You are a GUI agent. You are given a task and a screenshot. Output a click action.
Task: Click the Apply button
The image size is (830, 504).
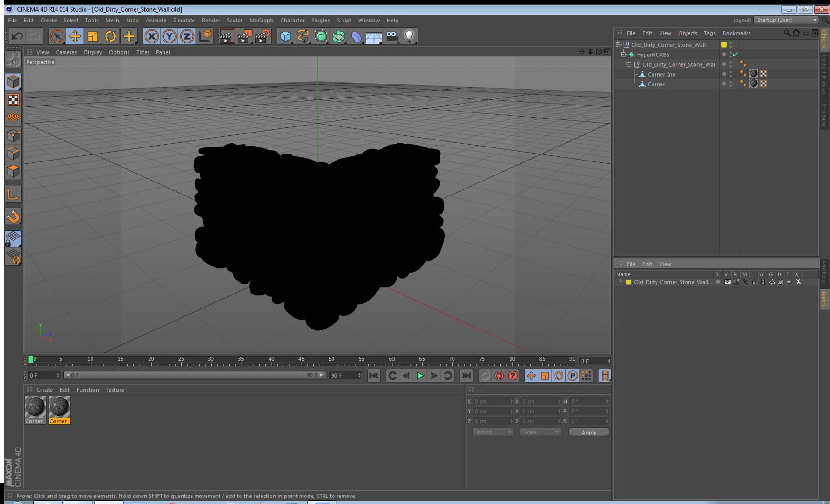[x=589, y=432]
